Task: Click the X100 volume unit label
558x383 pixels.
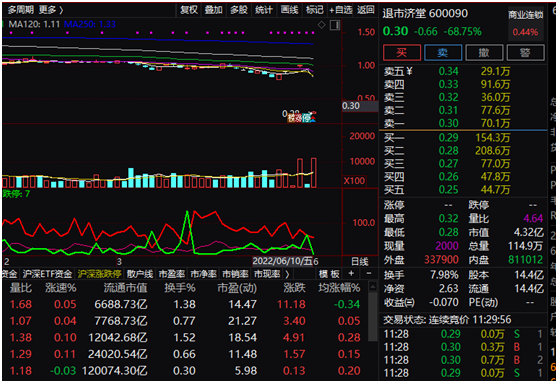Action: (354, 181)
